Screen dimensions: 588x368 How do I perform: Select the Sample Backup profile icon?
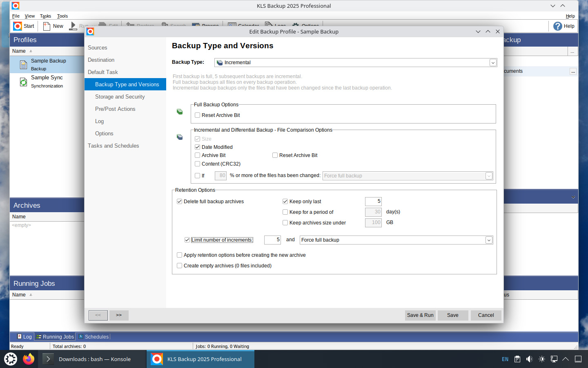(24, 64)
